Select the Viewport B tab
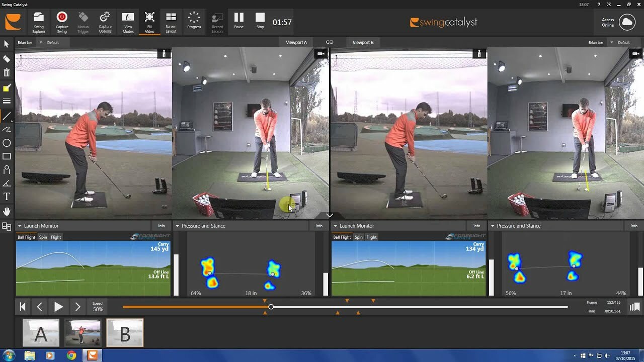The image size is (644, 362). pos(363,42)
